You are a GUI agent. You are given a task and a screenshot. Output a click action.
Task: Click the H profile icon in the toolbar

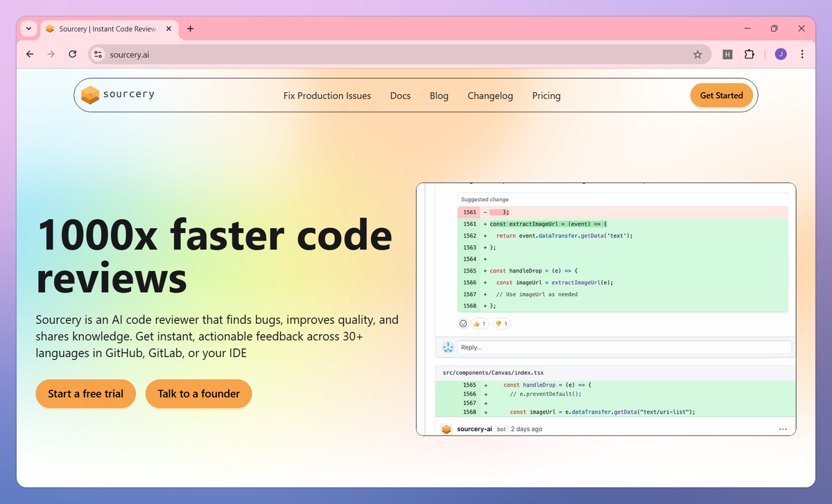[x=727, y=54]
